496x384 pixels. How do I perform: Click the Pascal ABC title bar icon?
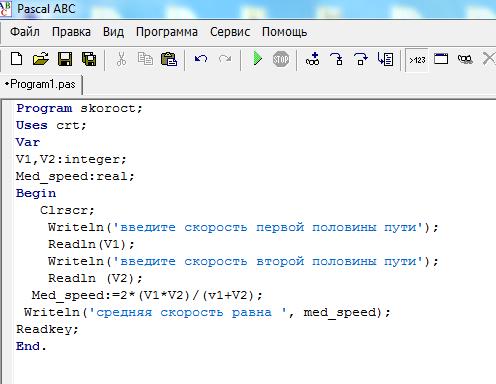click(x=5, y=8)
